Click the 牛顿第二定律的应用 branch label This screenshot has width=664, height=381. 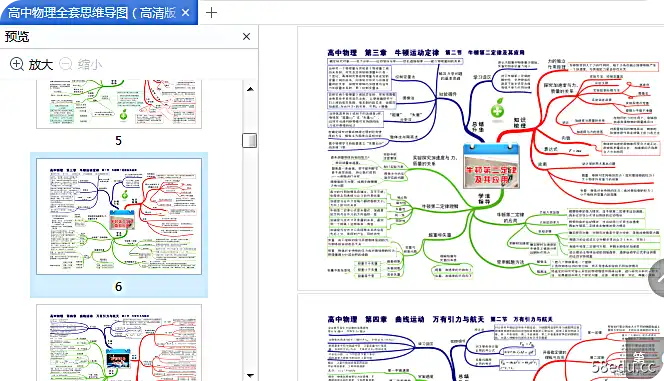(510, 218)
